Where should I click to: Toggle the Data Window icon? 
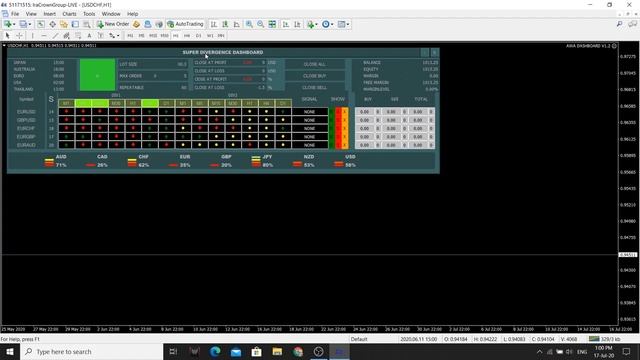coord(53,24)
